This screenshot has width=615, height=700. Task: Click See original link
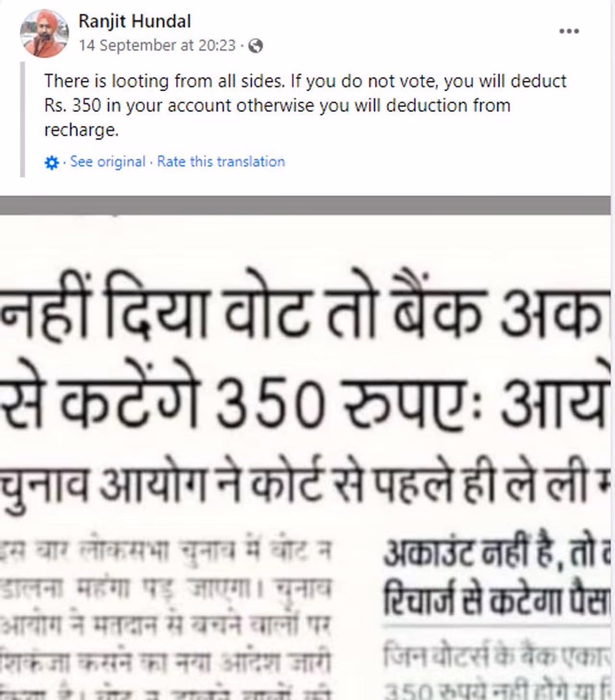coord(108,161)
